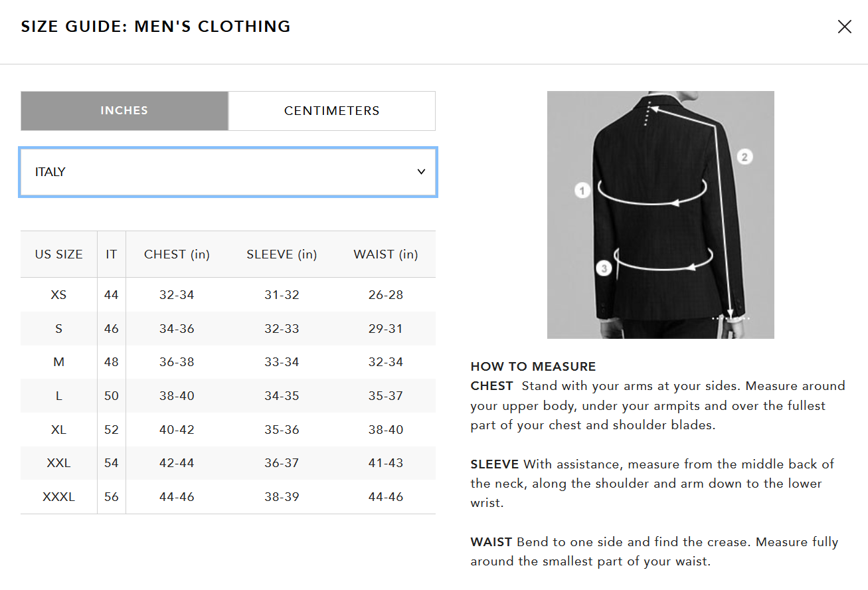Viewport: 868px width, 590px height.
Task: Switch units to Centimeters
Action: click(x=332, y=111)
